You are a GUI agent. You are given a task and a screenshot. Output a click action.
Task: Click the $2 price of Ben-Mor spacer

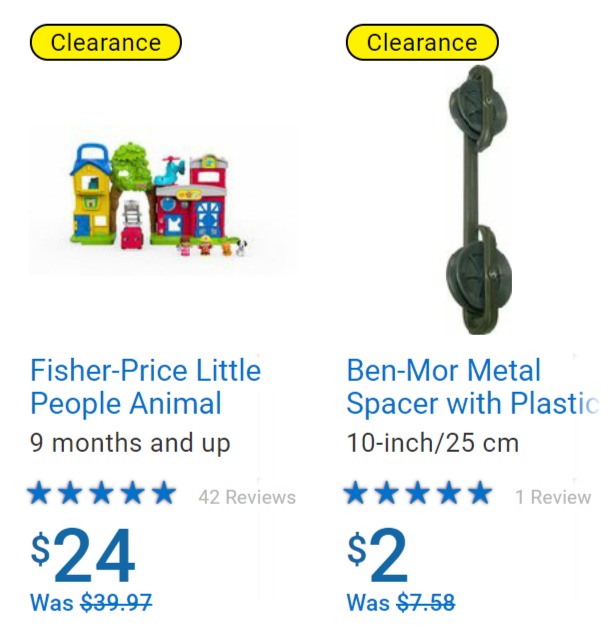377,555
